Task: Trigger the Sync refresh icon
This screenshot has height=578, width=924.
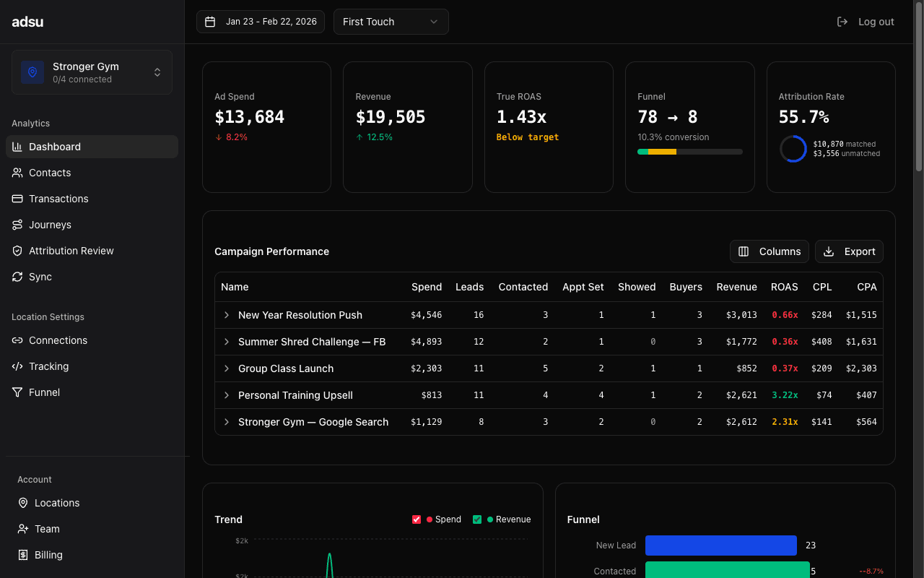Action: [x=16, y=277]
